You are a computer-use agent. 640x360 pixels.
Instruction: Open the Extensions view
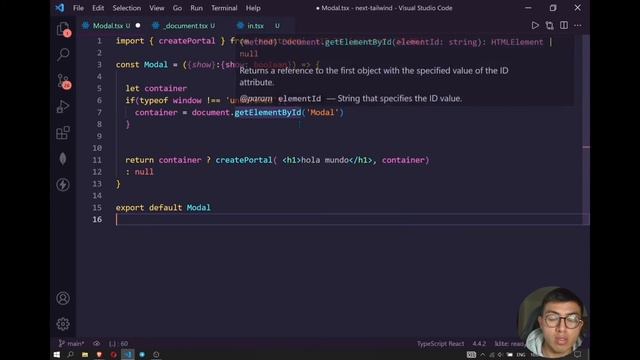[x=63, y=133]
